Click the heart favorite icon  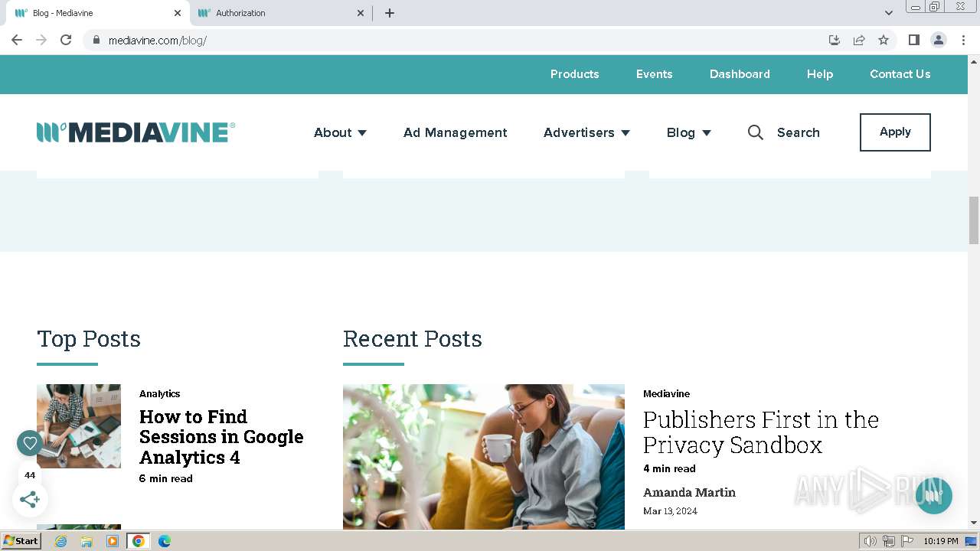click(30, 442)
